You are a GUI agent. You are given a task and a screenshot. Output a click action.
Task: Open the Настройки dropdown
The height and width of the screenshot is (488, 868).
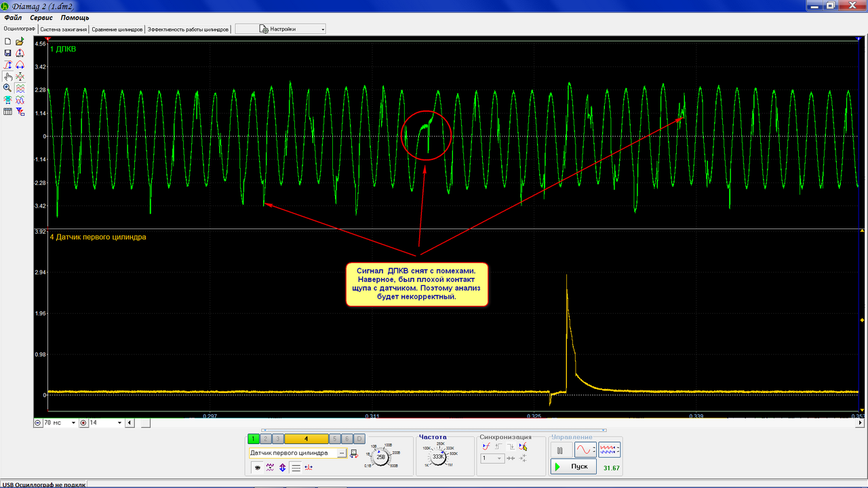[x=281, y=29]
